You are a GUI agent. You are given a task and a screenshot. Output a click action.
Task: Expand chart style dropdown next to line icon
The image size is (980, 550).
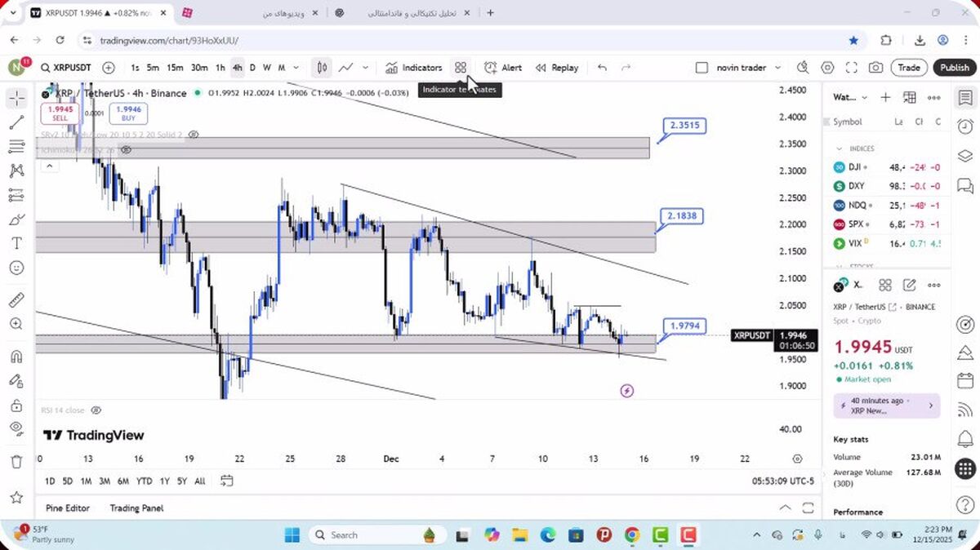[365, 68]
